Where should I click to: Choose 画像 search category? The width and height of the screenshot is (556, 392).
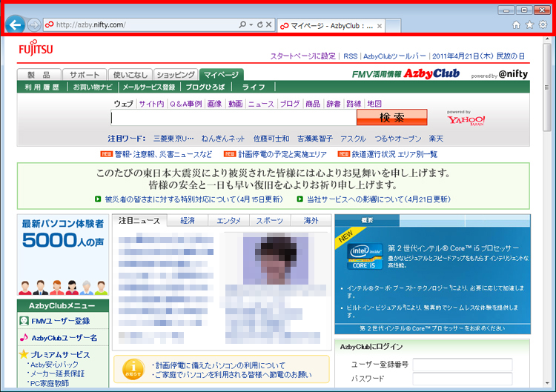pos(214,104)
